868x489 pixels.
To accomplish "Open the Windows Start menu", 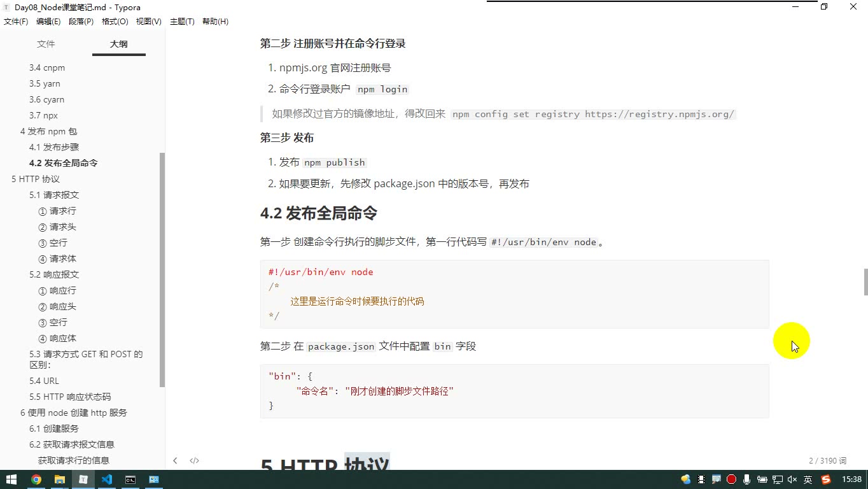I will pyautogui.click(x=11, y=479).
